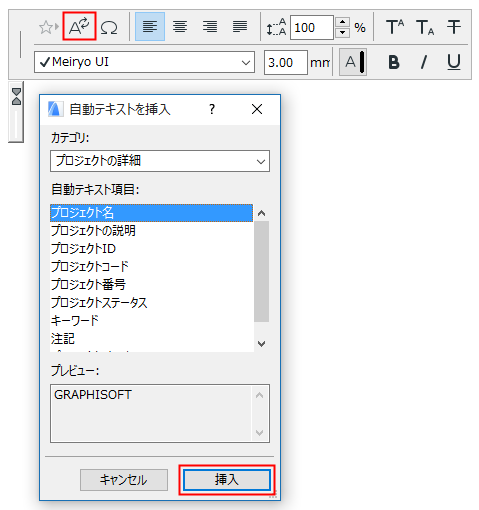Image resolution: width=479 pixels, height=510 pixels.
Task: Justify text alignment
Action: (240, 27)
